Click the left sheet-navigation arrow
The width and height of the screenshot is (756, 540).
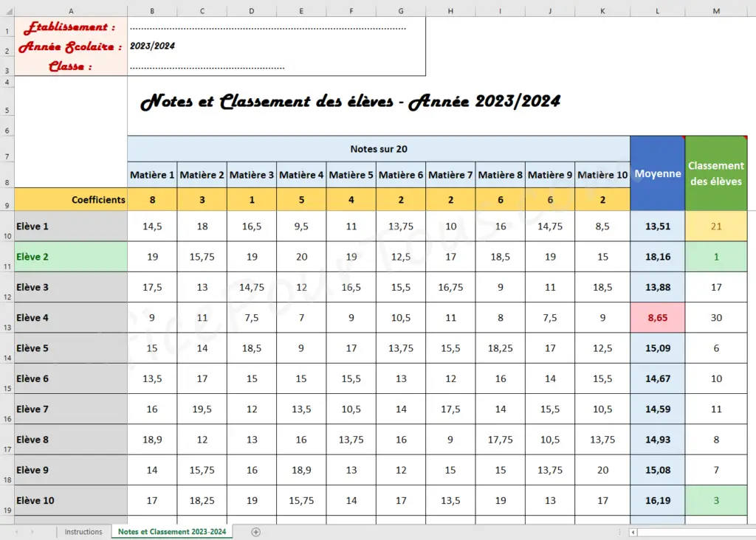[x=16, y=532]
